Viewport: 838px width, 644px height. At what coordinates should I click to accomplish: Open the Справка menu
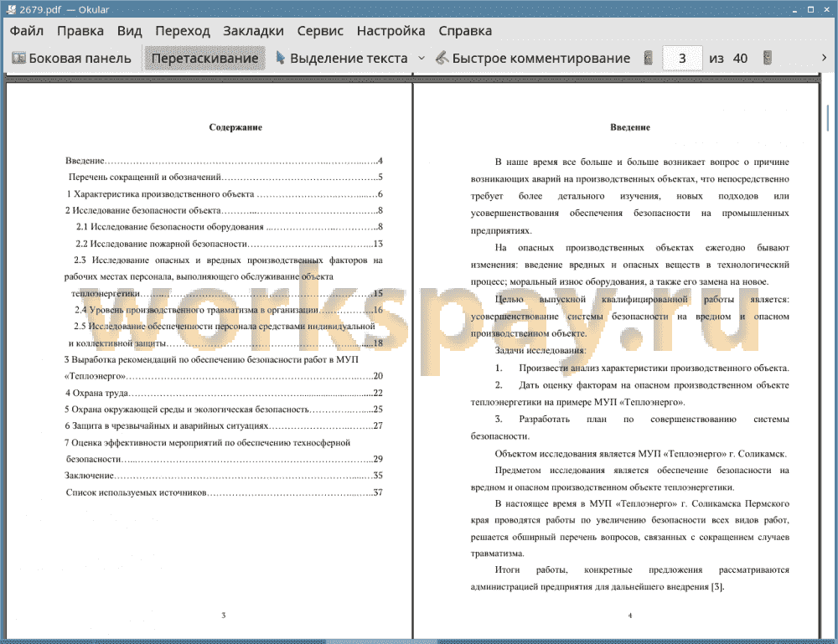point(465,31)
